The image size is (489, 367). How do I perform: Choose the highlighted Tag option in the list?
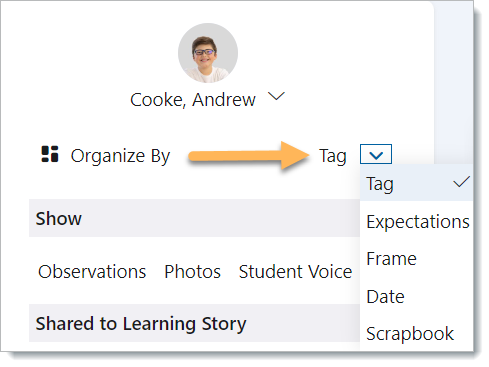(416, 183)
